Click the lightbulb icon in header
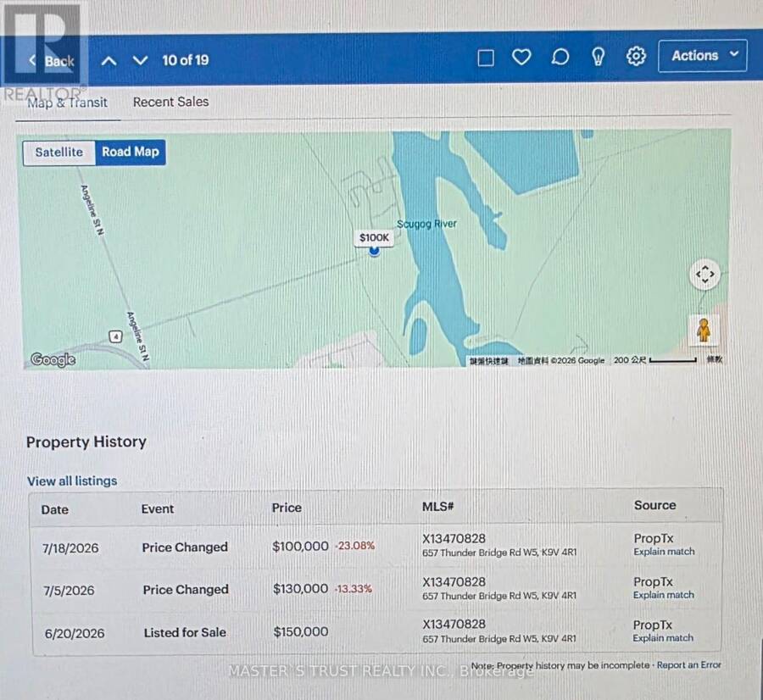Viewport: 763px width, 700px height. click(598, 57)
